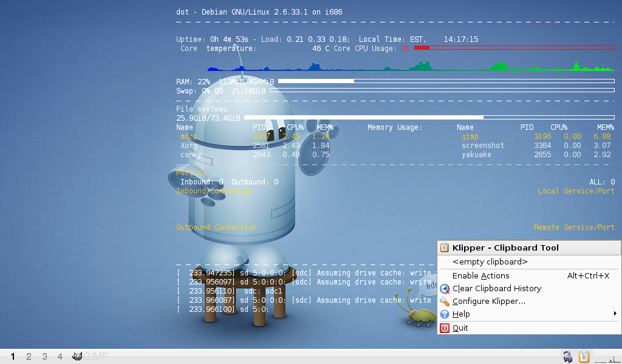Image resolution: width=622 pixels, height=364 pixels.
Task: Click the 'Local Service/Port' label
Action: (576, 191)
